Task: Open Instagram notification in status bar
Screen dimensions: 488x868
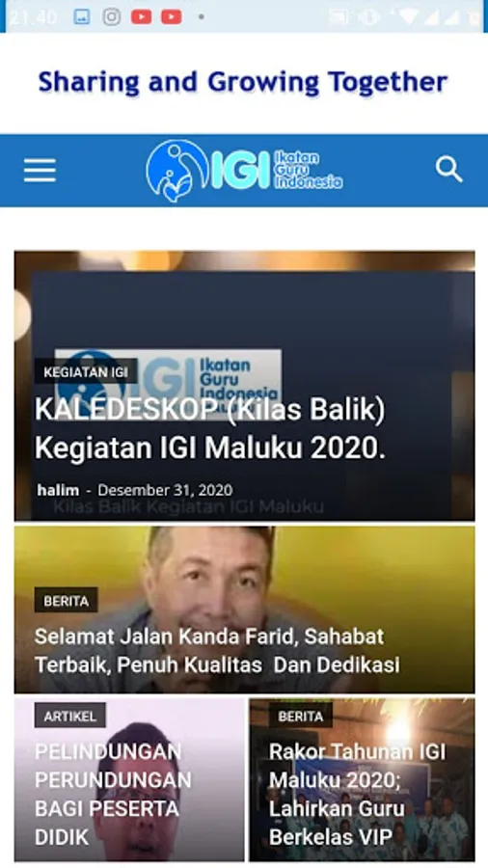Action: click(x=111, y=16)
